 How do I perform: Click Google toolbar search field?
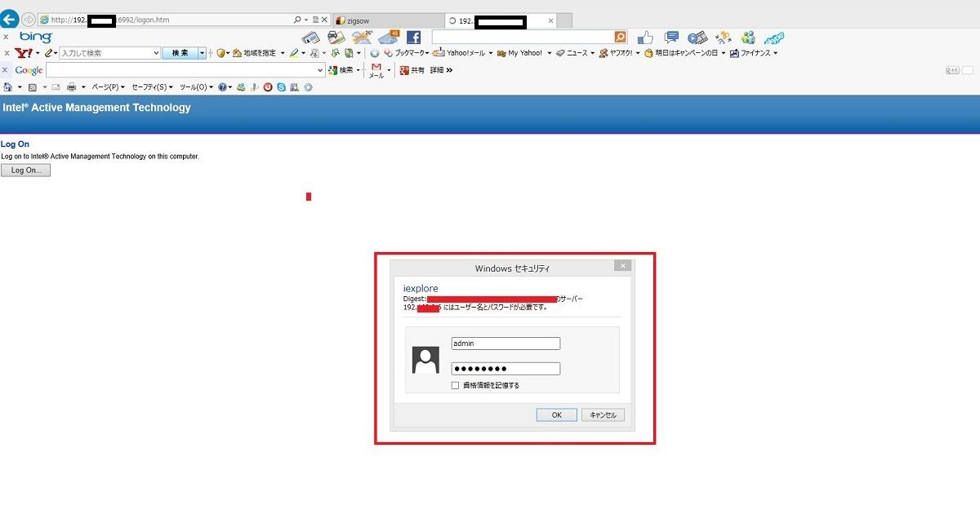185,70
